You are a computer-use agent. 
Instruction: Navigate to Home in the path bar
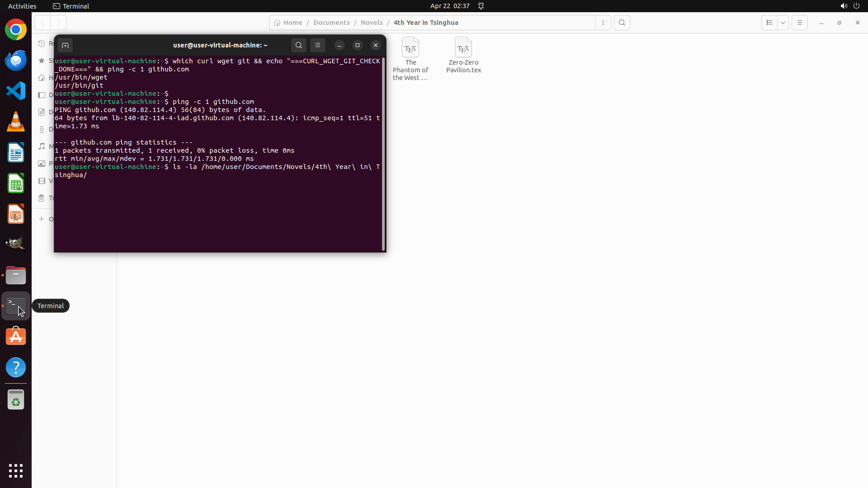[x=288, y=23]
